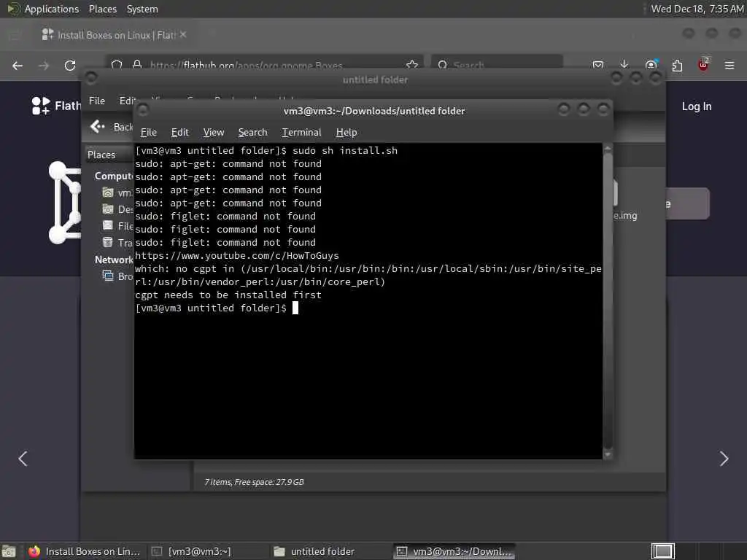Screen dimensions: 747x560
Task: Click the youtube.com/c/HowToGuys URL in terminal
Action: [237, 256]
